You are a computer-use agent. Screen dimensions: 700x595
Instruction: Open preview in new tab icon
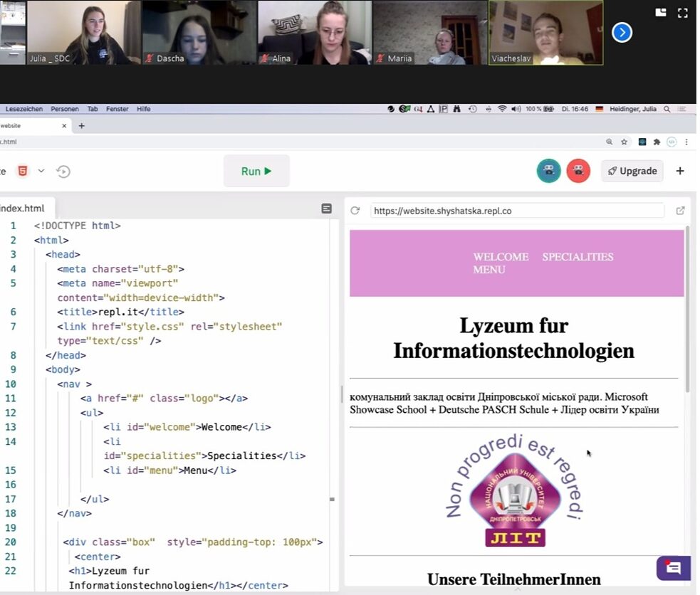click(x=680, y=211)
